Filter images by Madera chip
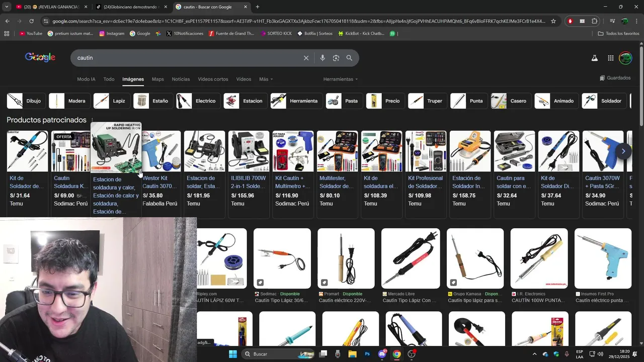644x362 pixels. 69,101
